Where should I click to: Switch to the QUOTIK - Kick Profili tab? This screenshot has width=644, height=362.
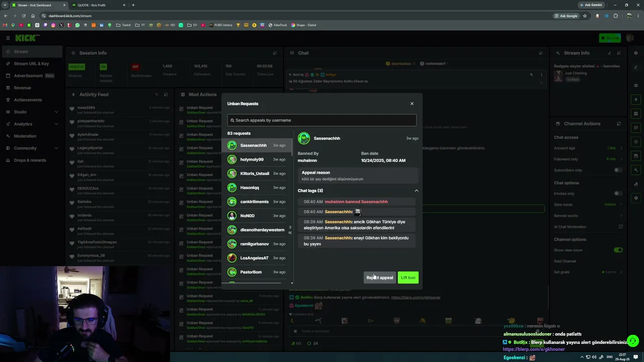(x=98, y=5)
